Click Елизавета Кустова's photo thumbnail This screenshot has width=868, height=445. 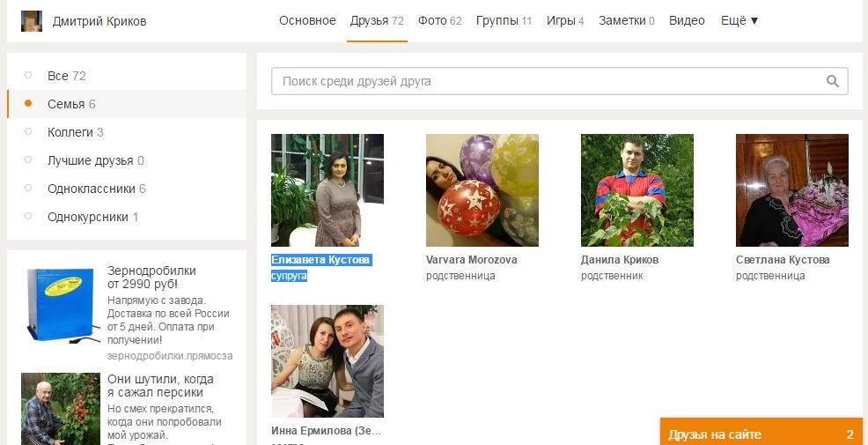click(x=327, y=190)
